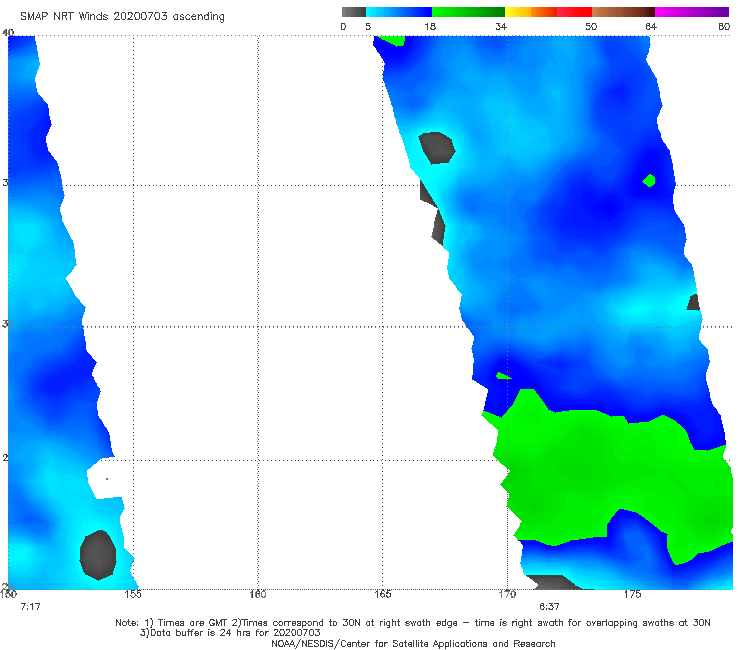
Task: Click the color bar label '50'
Action: coord(591,26)
